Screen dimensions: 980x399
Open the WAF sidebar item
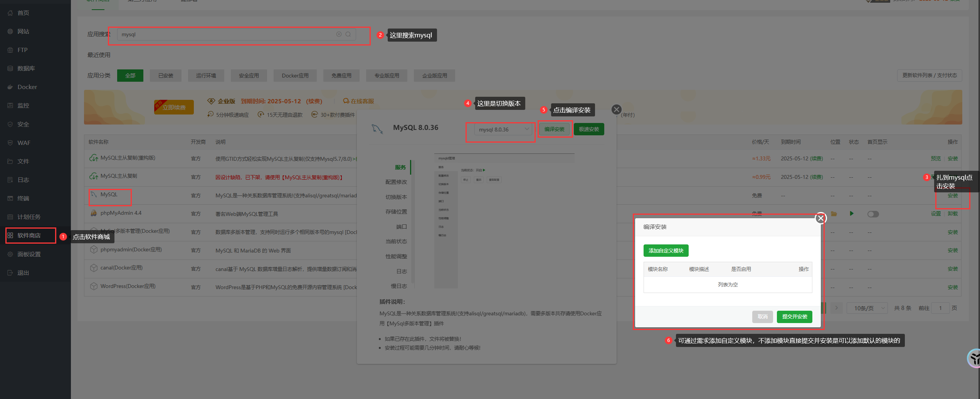tap(24, 143)
